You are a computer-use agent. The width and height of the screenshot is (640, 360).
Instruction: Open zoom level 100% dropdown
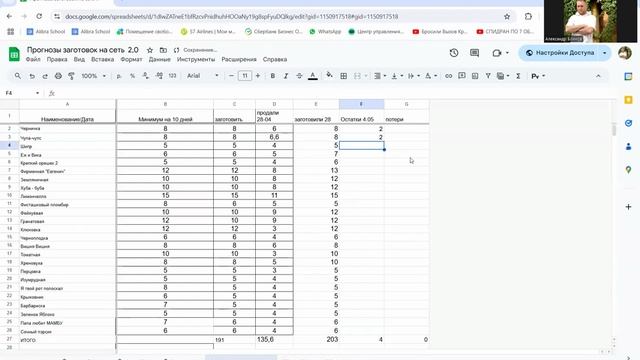[x=93, y=76]
